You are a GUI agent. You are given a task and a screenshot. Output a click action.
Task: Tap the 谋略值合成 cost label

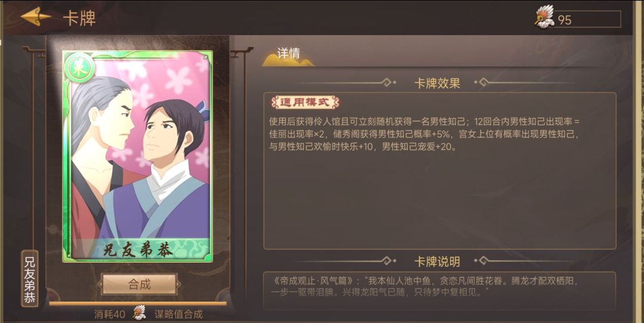click(x=179, y=315)
